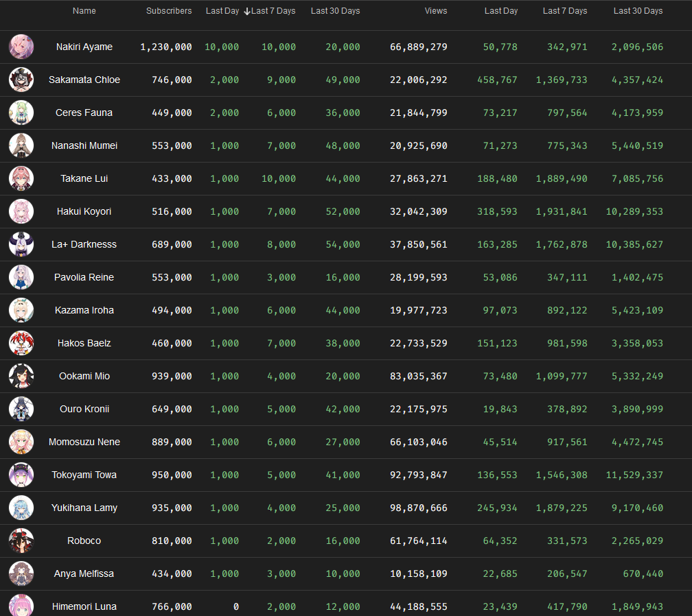Click the 670,440 views cell
The image size is (692, 616).
tap(643, 574)
